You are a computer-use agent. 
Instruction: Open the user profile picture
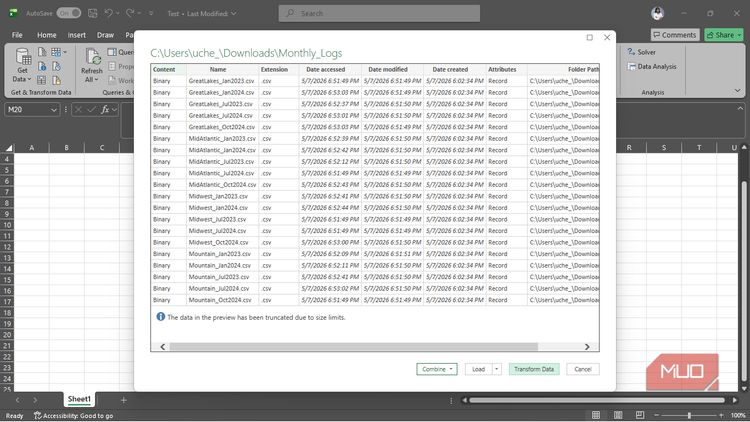coord(658,13)
